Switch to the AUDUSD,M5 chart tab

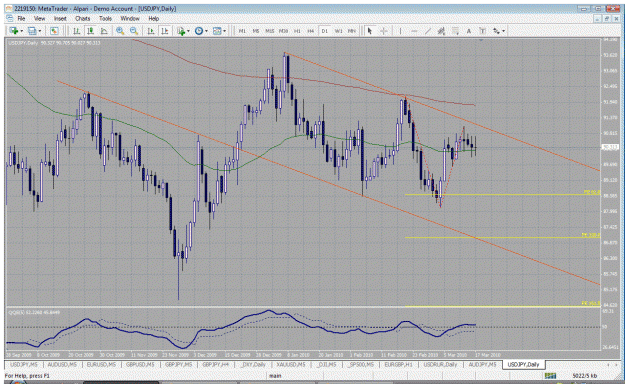(62, 364)
